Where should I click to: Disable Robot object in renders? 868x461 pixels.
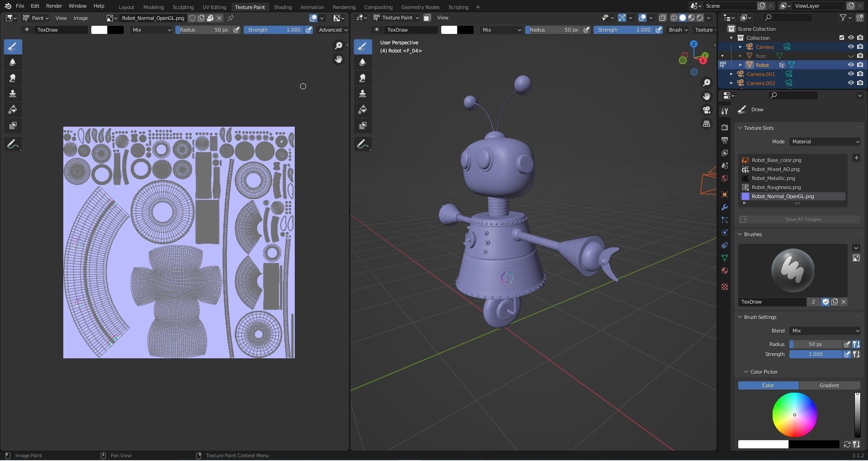tap(859, 65)
